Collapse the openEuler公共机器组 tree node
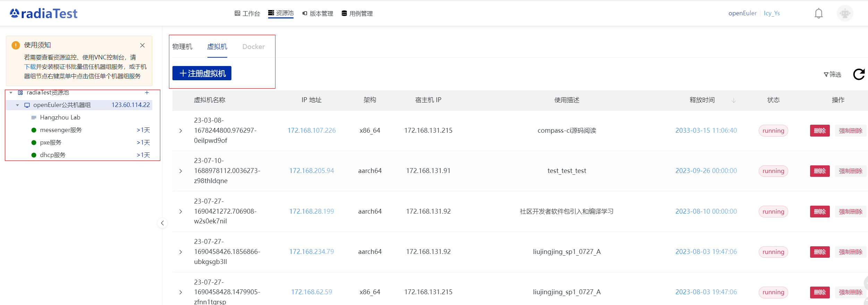The width and height of the screenshot is (868, 305). pos(18,105)
